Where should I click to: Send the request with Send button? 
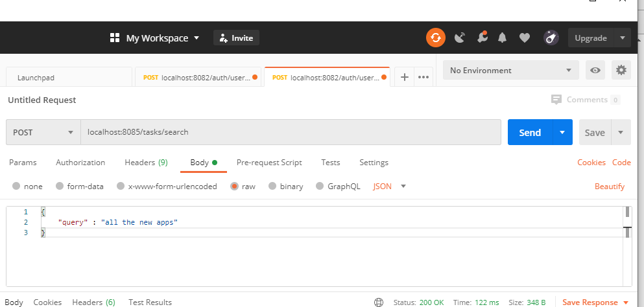coord(530,132)
